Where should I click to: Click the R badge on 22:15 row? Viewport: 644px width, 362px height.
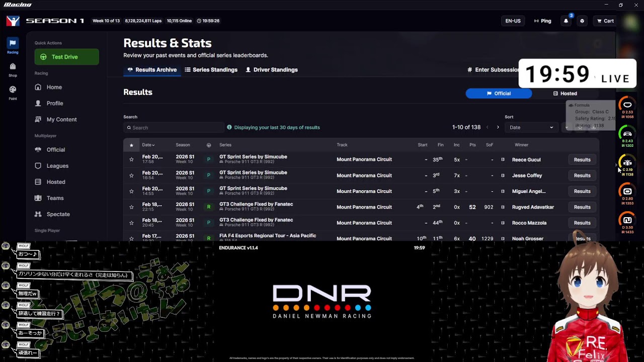pos(209,207)
